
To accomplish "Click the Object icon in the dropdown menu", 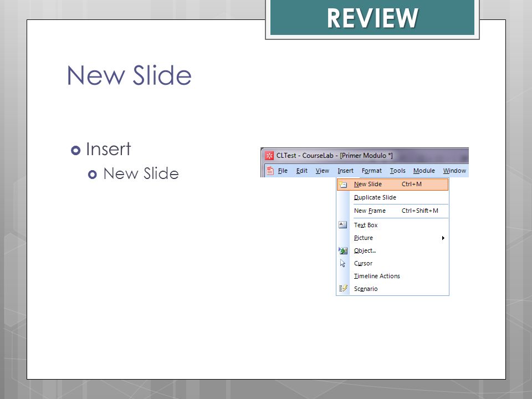I will point(343,250).
